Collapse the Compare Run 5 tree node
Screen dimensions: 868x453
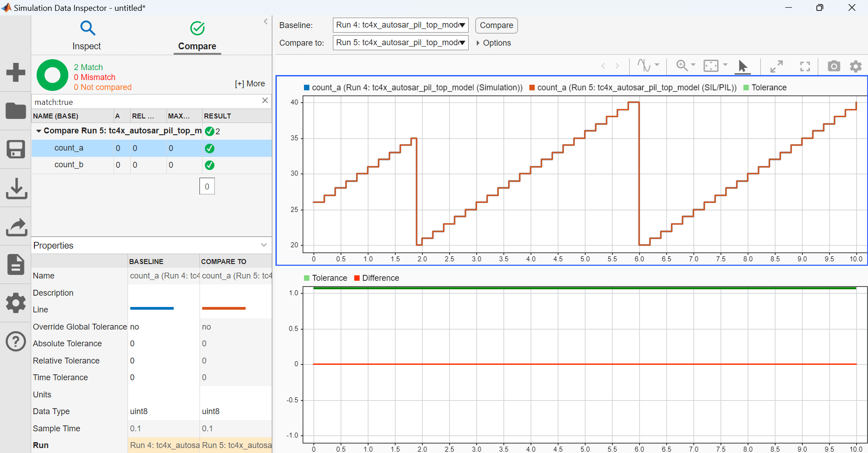pyautogui.click(x=39, y=131)
